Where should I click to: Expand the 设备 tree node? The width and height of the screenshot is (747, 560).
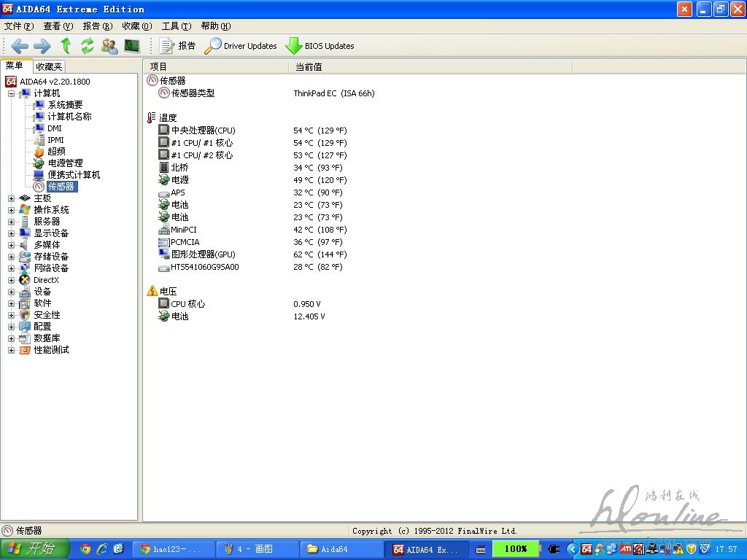click(x=12, y=292)
